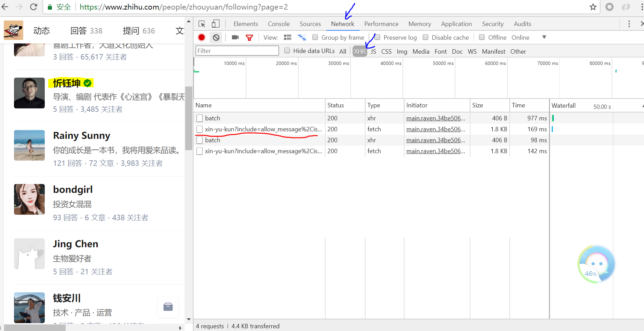This screenshot has height=331, width=644.
Task: Click the browser forward arrow
Action: [19, 7]
